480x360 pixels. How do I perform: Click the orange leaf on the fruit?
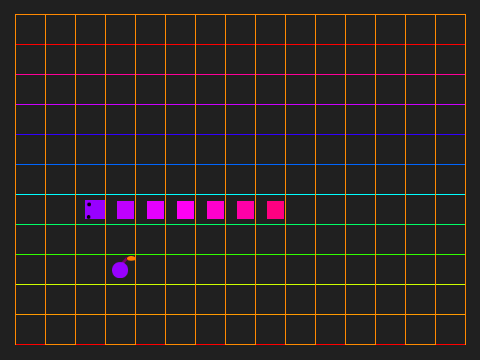131,258
